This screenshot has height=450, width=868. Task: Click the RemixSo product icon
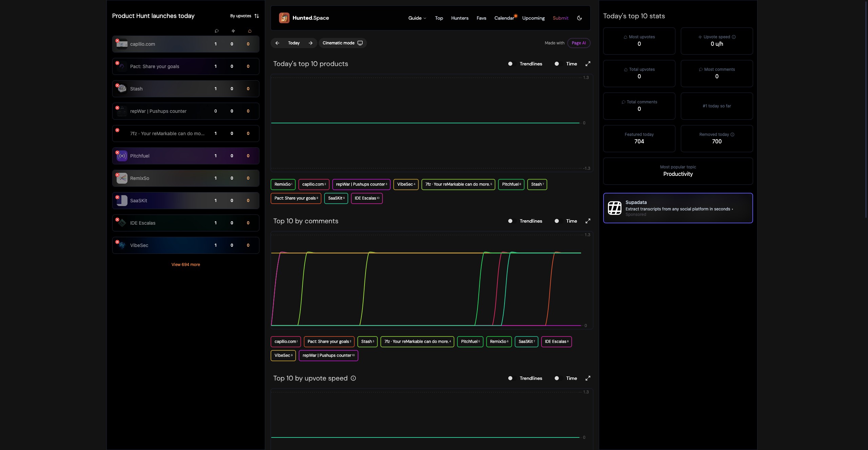122,178
